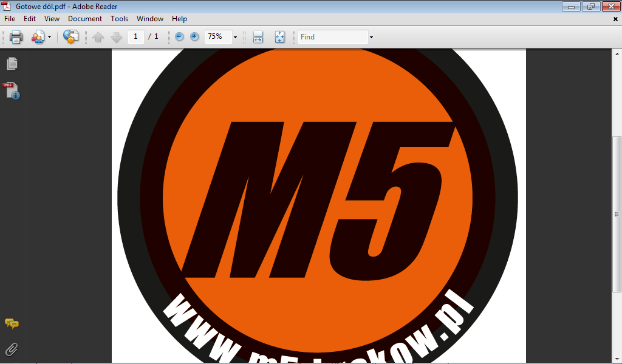Open the PDF standards info panel
Viewport: 622px width, 364px height.
click(x=12, y=91)
